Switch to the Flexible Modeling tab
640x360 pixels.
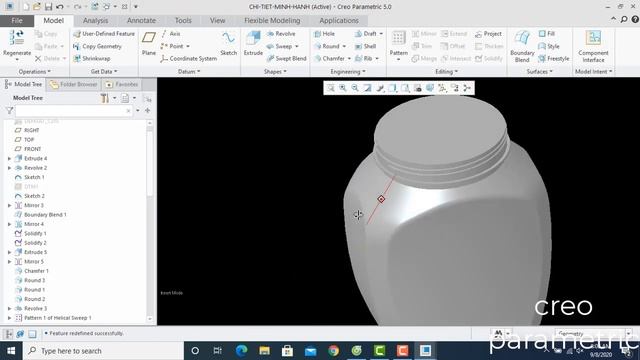(x=272, y=20)
